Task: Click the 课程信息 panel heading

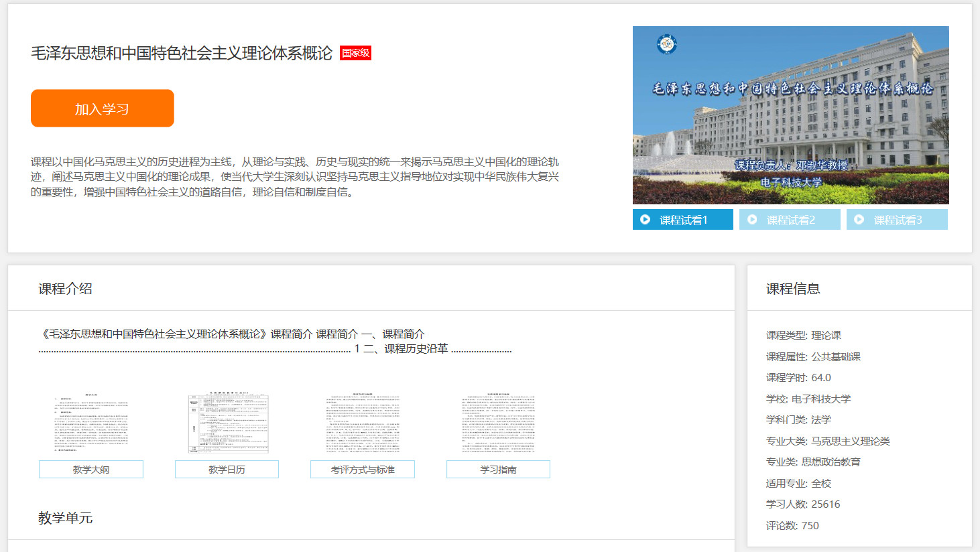Action: [x=793, y=289]
